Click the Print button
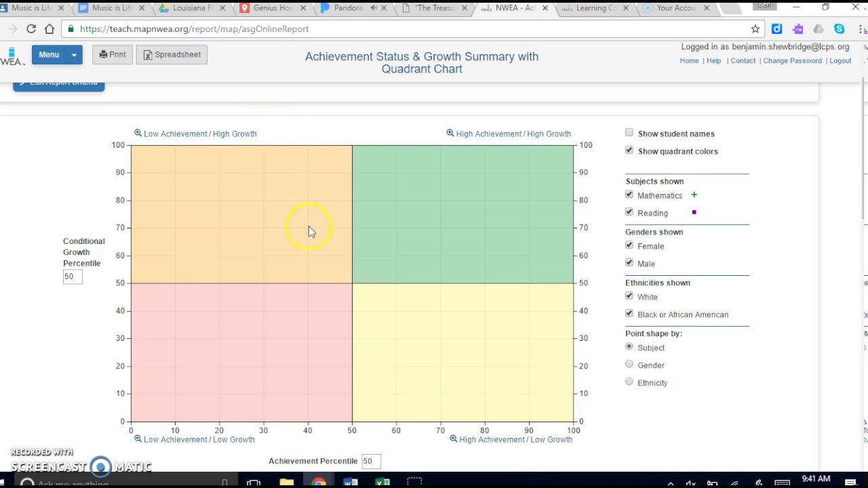 [113, 55]
